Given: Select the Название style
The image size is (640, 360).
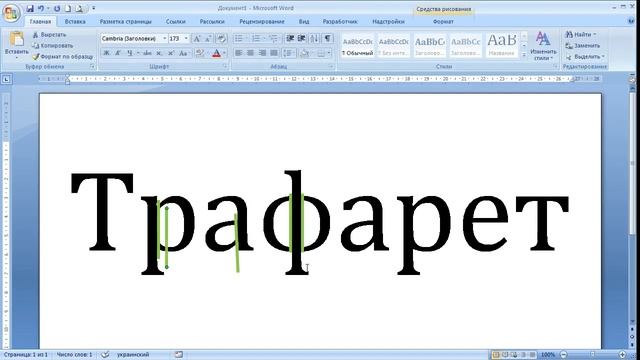Looking at the screenshot, I should tap(502, 46).
